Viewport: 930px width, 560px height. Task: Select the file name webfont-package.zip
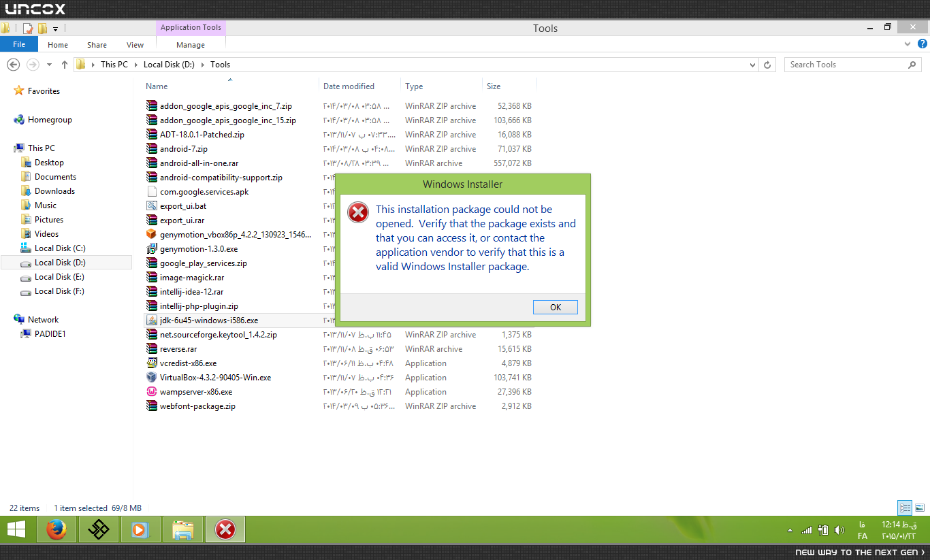click(197, 406)
